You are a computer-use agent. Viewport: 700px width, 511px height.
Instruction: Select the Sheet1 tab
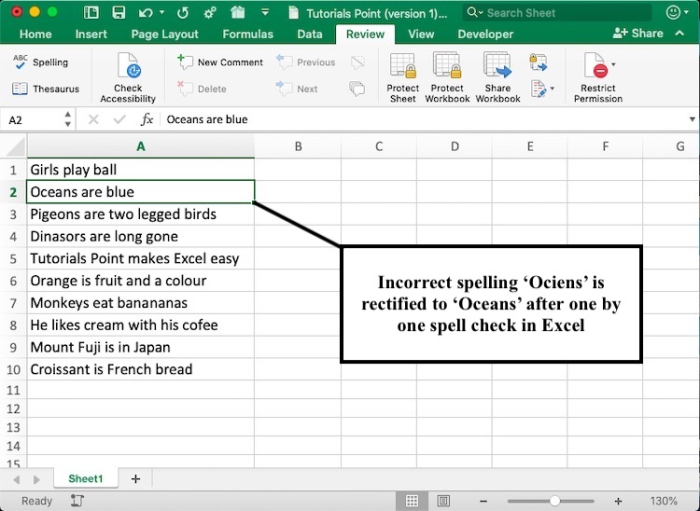[x=86, y=478]
